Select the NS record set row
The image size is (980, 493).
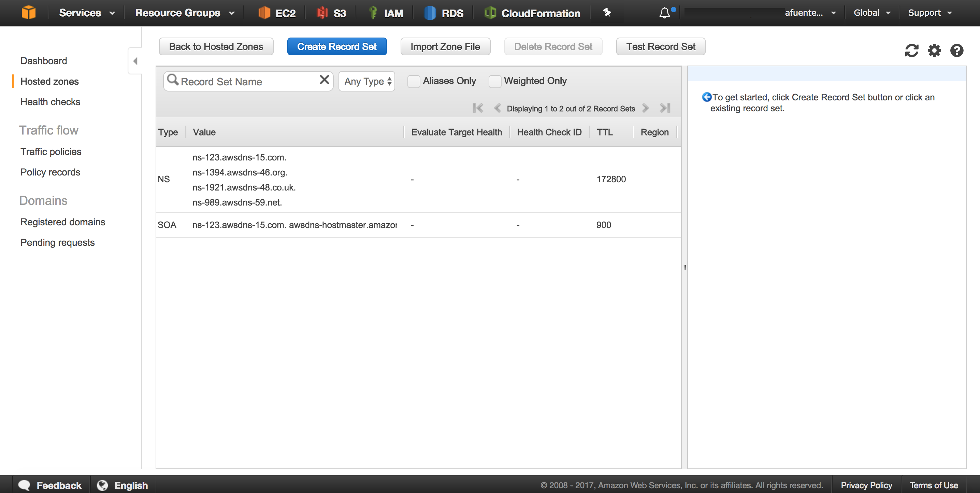click(418, 179)
